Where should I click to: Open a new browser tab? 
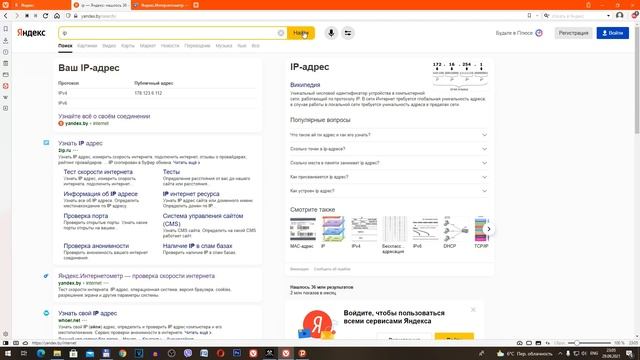point(196,5)
